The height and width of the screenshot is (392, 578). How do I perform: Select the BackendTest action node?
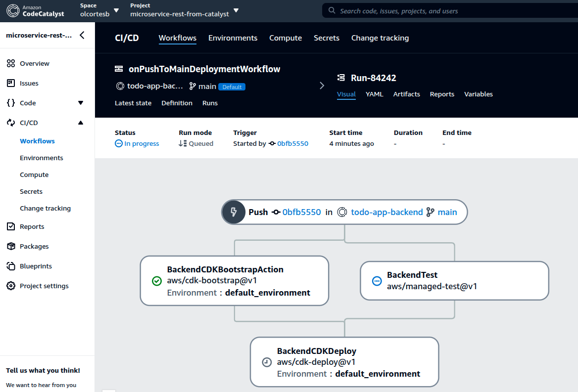[454, 281]
